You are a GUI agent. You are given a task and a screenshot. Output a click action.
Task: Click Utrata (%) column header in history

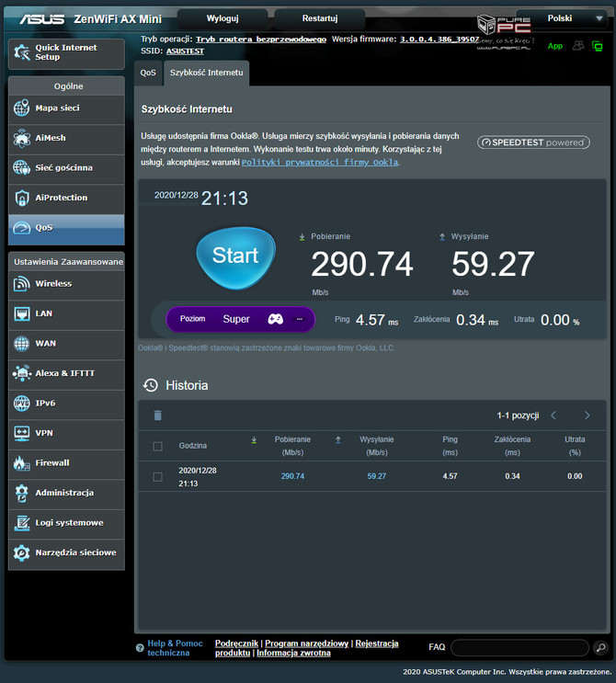click(575, 446)
